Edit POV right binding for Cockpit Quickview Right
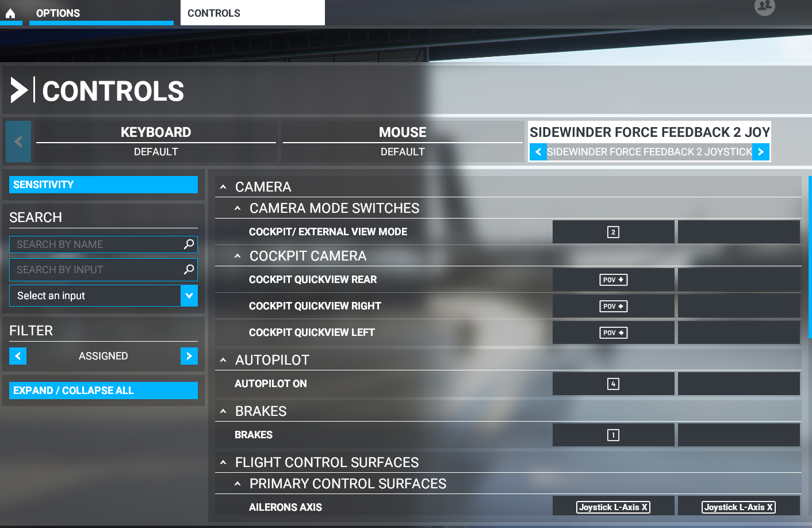Image resolution: width=812 pixels, height=528 pixels. point(613,306)
